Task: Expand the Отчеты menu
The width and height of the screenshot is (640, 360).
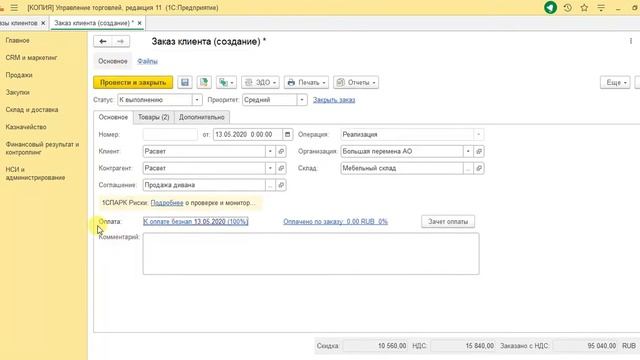Action: point(356,82)
